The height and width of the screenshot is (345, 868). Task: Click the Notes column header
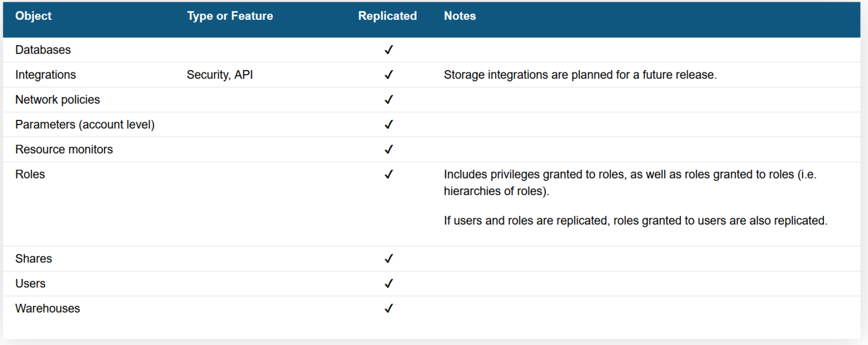point(459,16)
